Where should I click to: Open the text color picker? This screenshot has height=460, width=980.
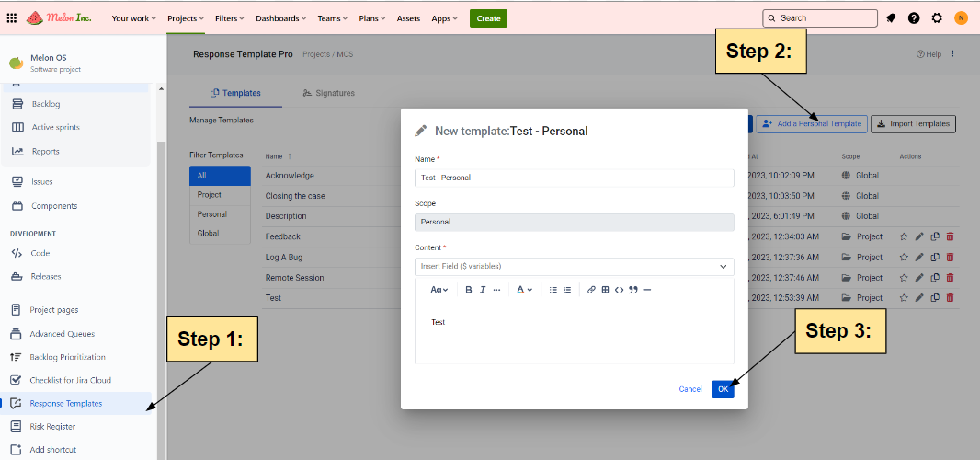524,290
